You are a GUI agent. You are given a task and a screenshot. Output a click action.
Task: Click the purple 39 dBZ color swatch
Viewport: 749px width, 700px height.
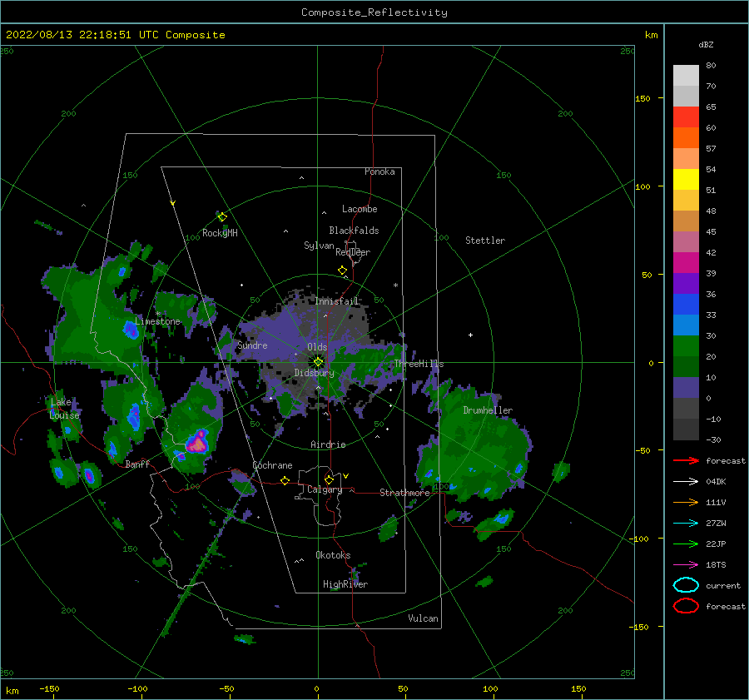(686, 283)
